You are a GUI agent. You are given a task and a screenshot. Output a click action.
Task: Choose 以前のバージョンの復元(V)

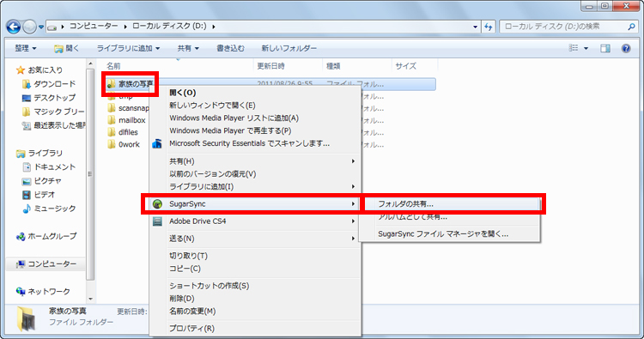click(x=255, y=174)
